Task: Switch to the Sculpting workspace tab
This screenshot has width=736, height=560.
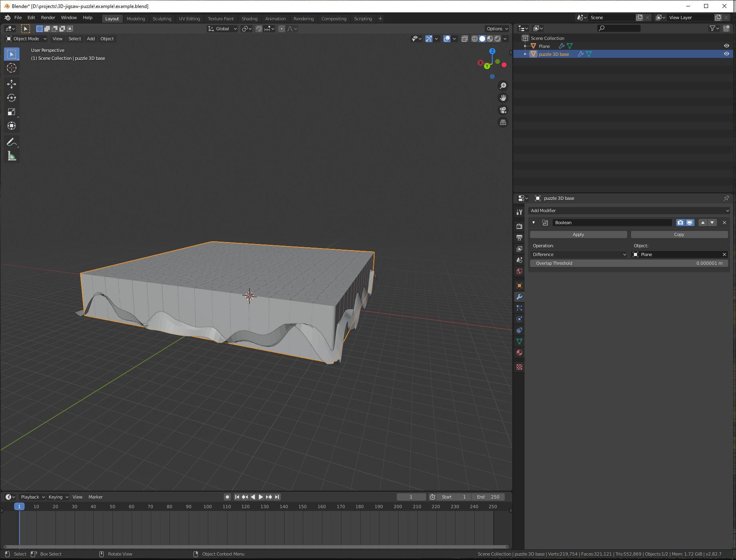Action: pyautogui.click(x=162, y=19)
